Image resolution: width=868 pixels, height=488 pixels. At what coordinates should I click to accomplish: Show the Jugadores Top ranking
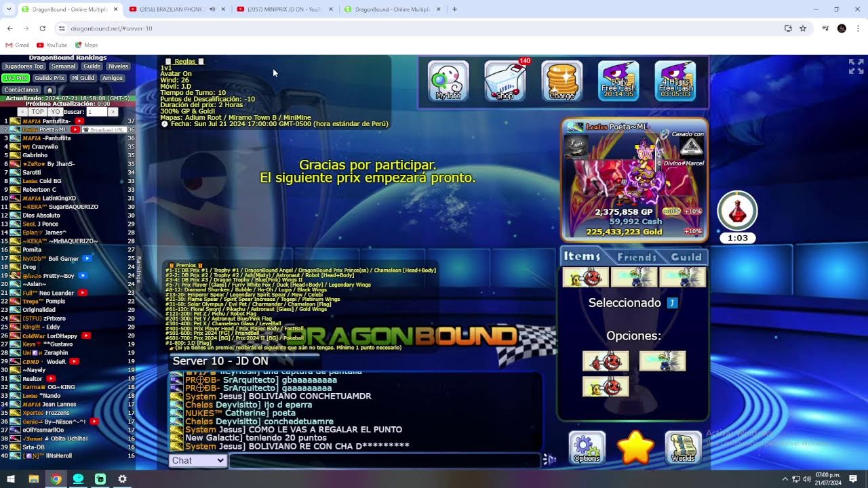pos(24,66)
